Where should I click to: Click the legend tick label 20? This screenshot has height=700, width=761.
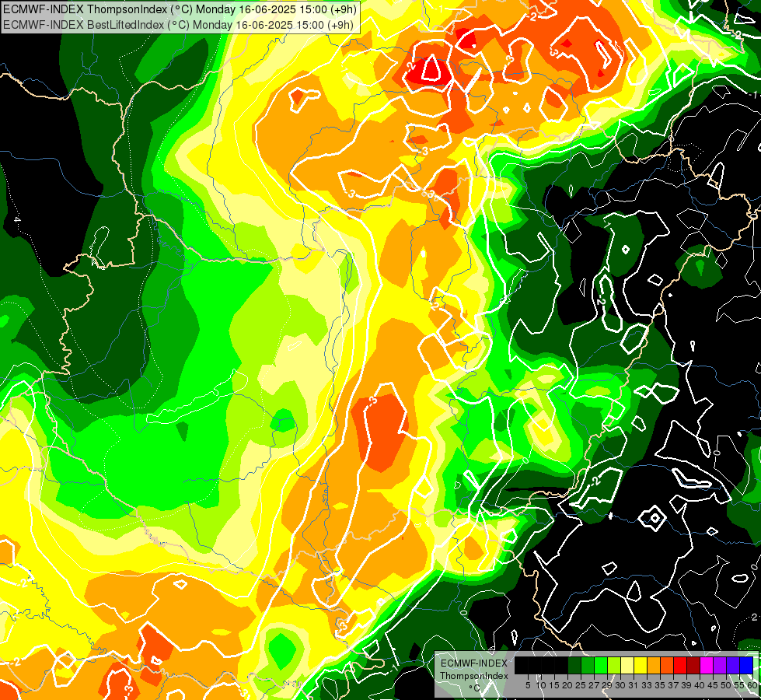(x=567, y=685)
